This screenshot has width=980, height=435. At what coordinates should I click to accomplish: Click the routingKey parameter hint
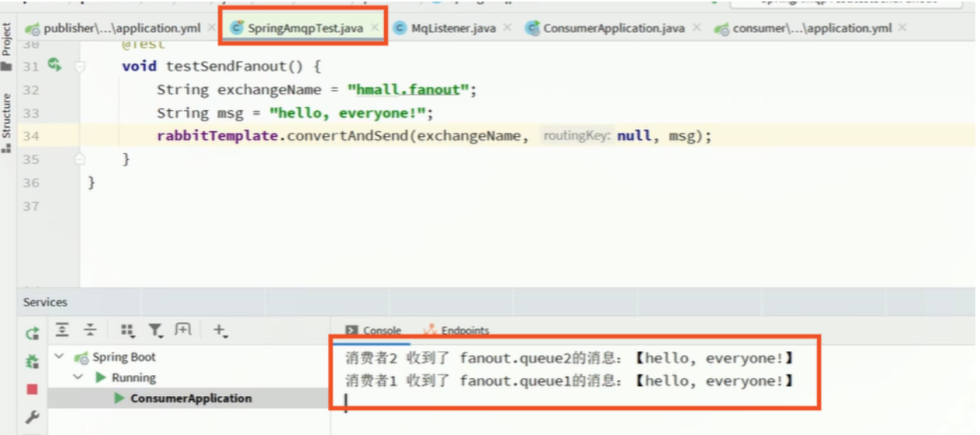point(576,136)
